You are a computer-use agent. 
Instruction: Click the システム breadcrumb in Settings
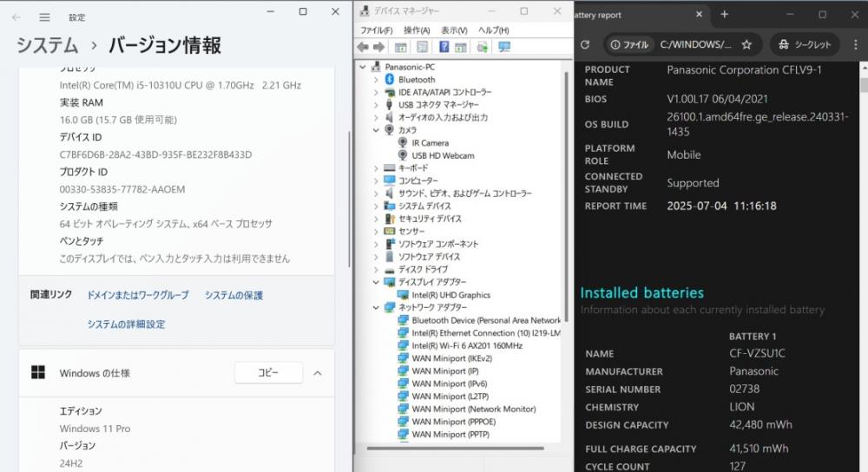pos(47,45)
